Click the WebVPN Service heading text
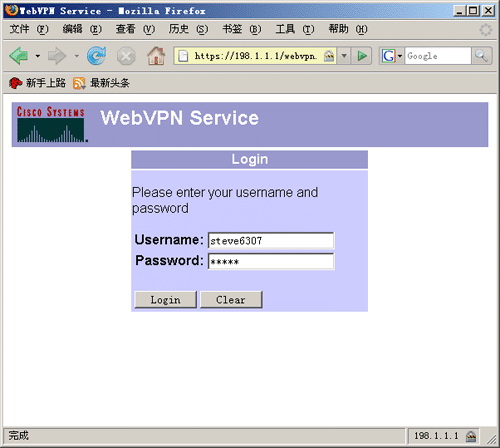This screenshot has width=500, height=448. [x=180, y=118]
